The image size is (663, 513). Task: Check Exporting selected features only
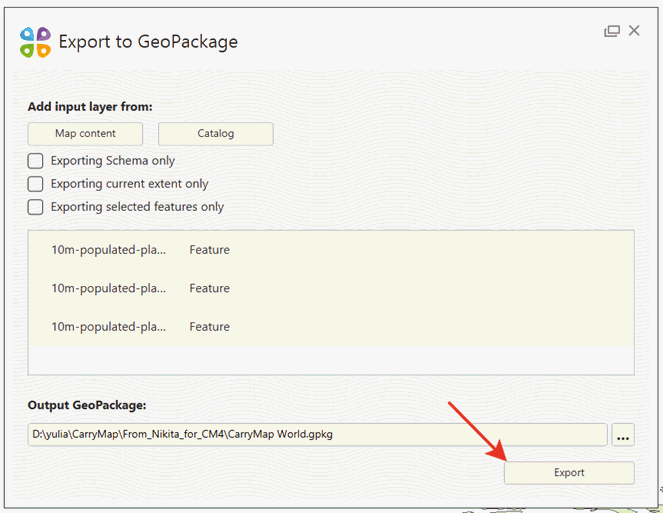(x=36, y=207)
